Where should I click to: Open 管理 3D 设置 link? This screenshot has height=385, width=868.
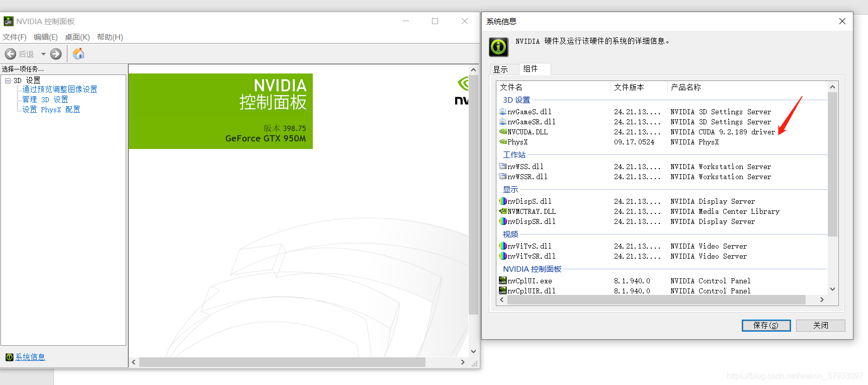pyautogui.click(x=45, y=100)
